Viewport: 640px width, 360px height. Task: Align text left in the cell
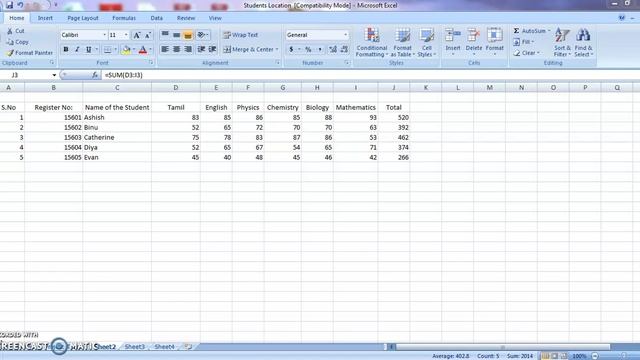pos(165,49)
